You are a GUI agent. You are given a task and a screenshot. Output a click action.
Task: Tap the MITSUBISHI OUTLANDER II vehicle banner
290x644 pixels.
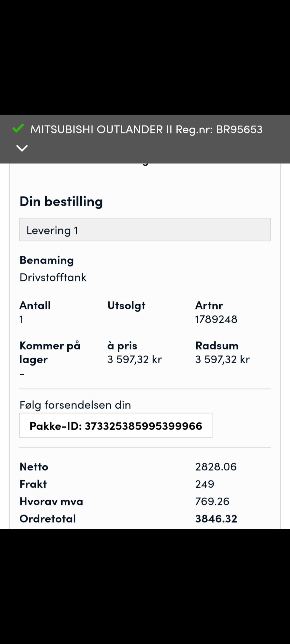pos(145,139)
